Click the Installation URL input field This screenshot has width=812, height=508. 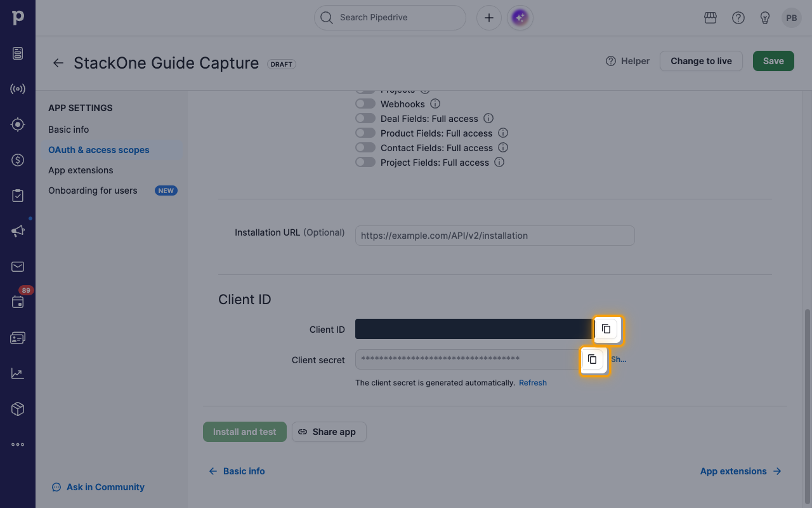(495, 236)
